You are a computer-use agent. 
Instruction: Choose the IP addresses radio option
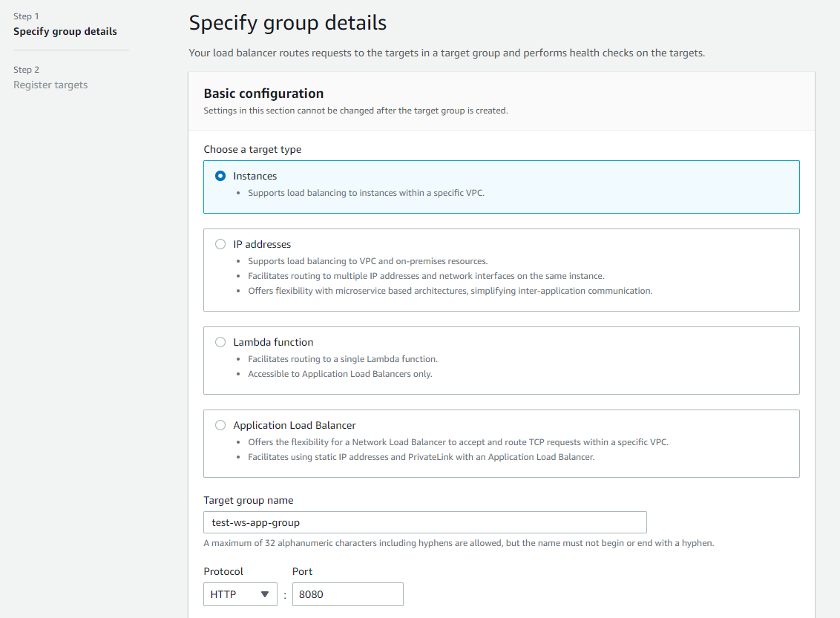tap(220, 244)
